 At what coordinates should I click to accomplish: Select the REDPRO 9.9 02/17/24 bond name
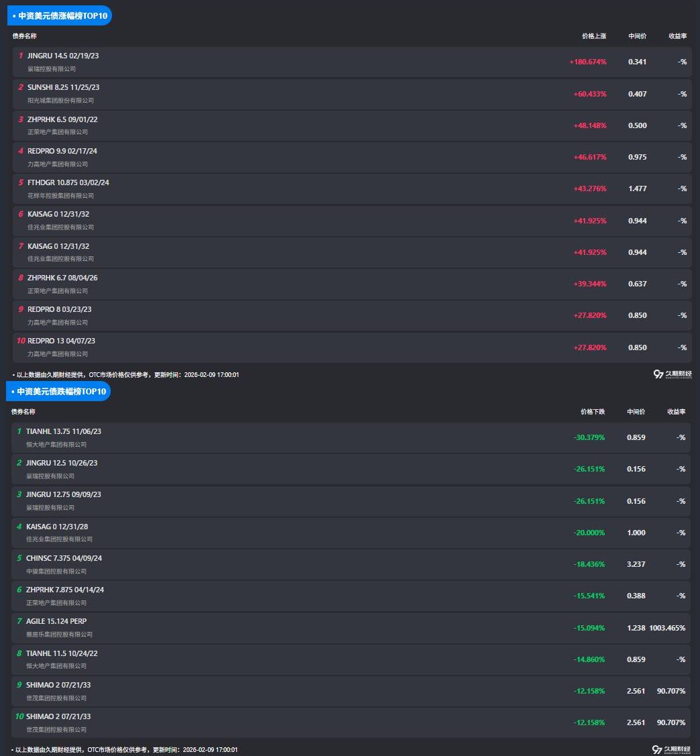point(62,151)
